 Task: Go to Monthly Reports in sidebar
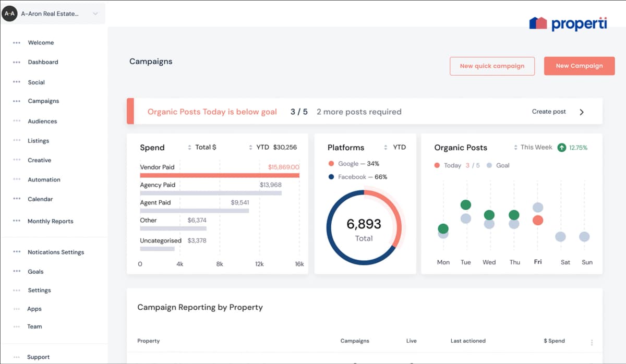50,221
